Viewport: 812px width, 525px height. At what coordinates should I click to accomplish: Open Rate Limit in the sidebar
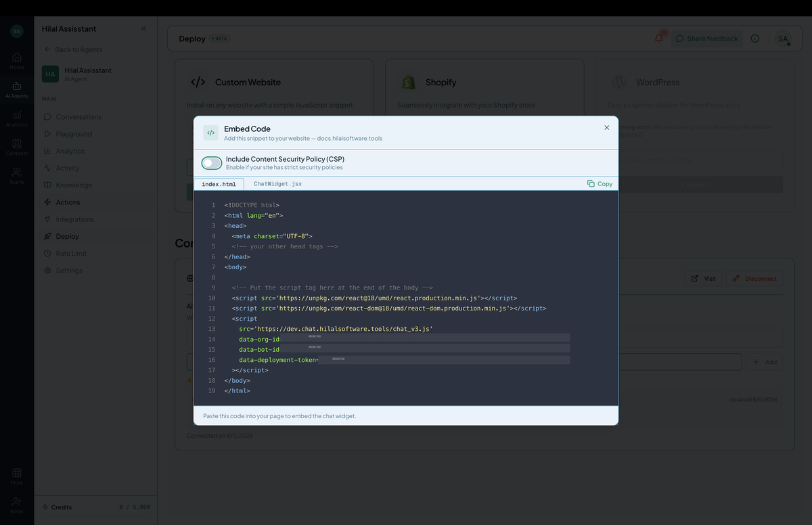click(x=95, y=253)
